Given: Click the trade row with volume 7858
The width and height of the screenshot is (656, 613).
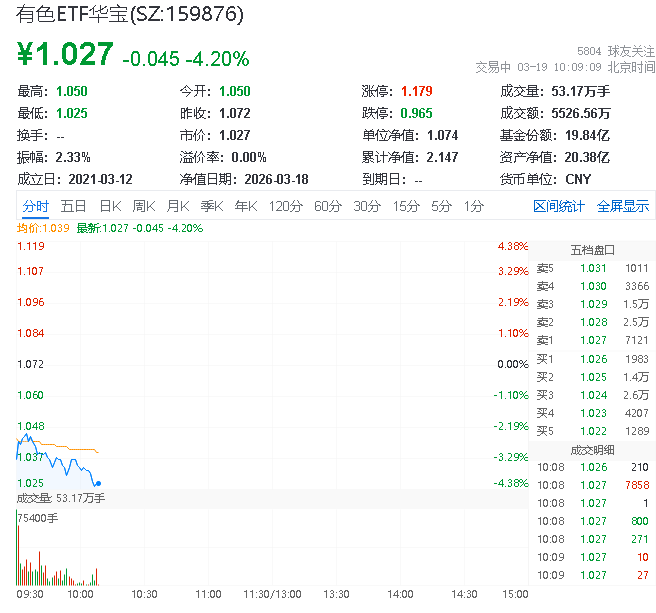Looking at the screenshot, I should (x=592, y=485).
